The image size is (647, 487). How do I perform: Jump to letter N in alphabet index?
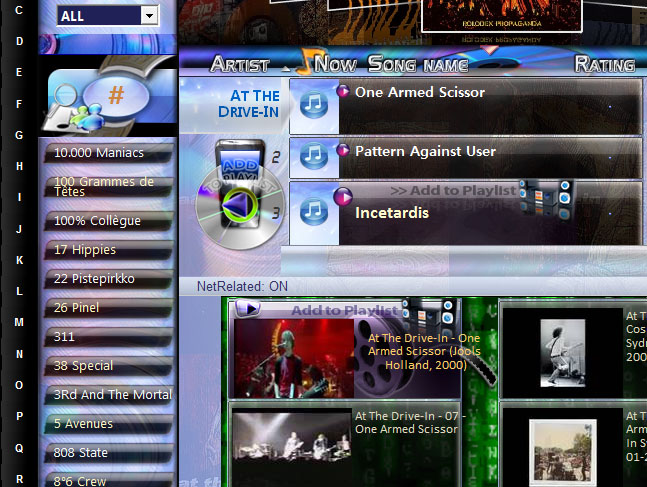coord(19,354)
